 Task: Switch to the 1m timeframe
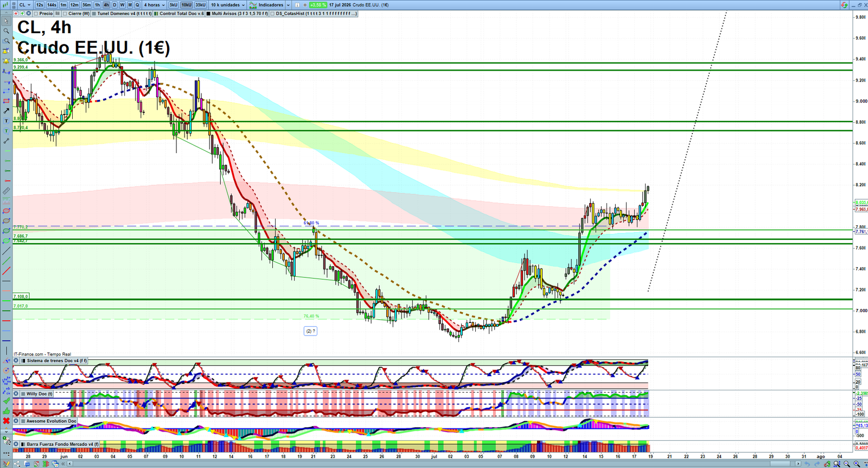63,5
